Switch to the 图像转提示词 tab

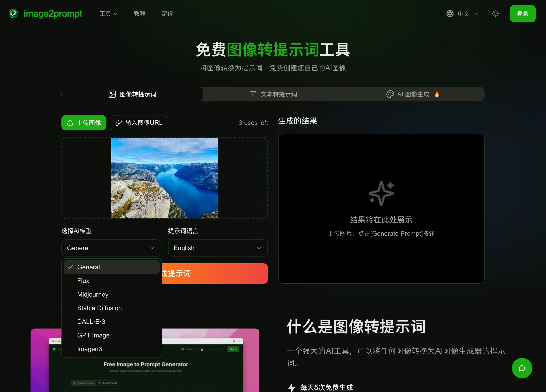click(x=132, y=94)
